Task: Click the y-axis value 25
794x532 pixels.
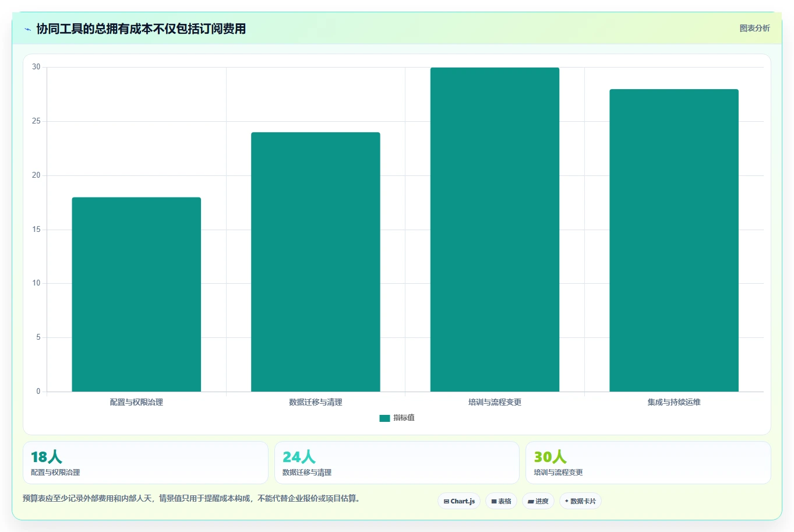Action: (x=37, y=121)
